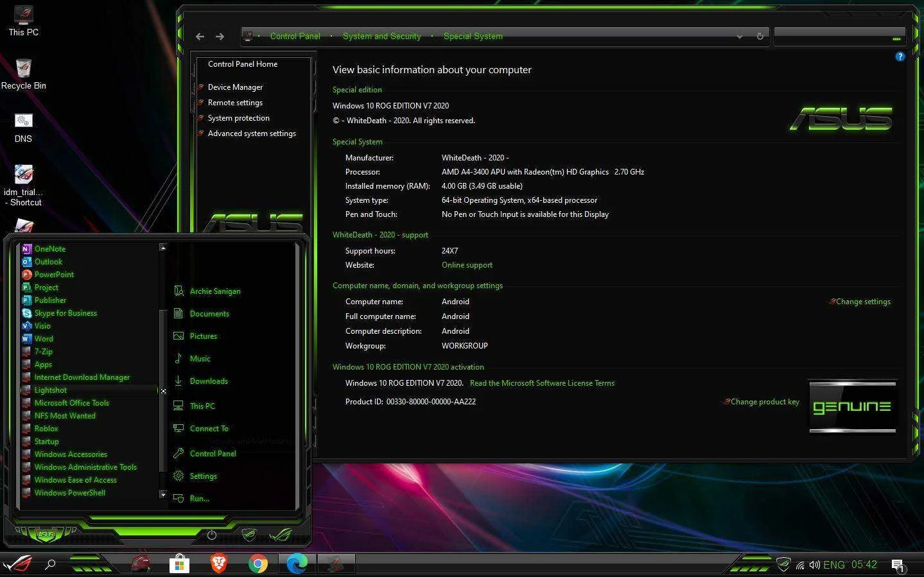The width and height of the screenshot is (924, 577).
Task: Open Startup folder in app list
Action: 40,442
